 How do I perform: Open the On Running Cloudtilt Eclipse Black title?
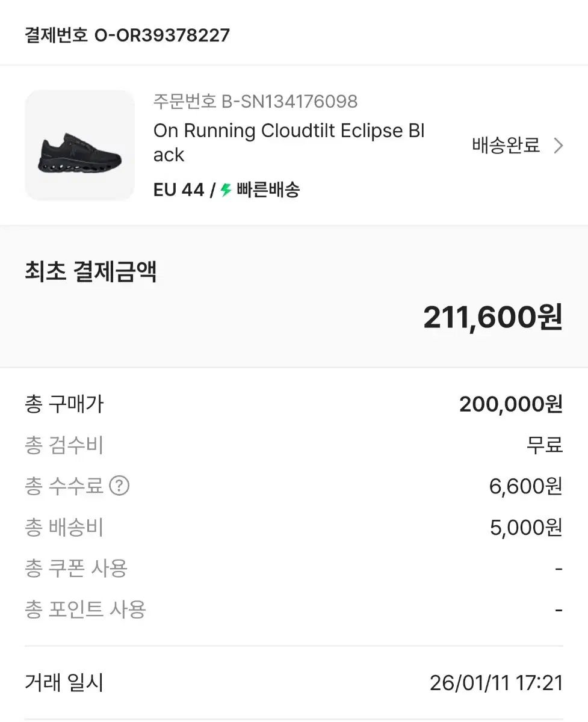[x=289, y=143]
